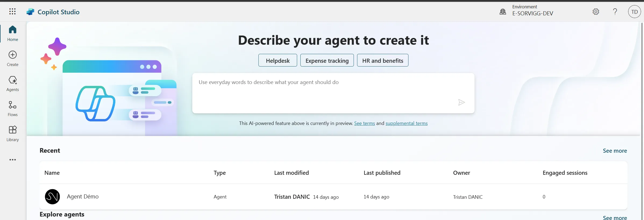The height and width of the screenshot is (220, 644).
Task: Click the Explore agents heading
Action: coord(62,214)
